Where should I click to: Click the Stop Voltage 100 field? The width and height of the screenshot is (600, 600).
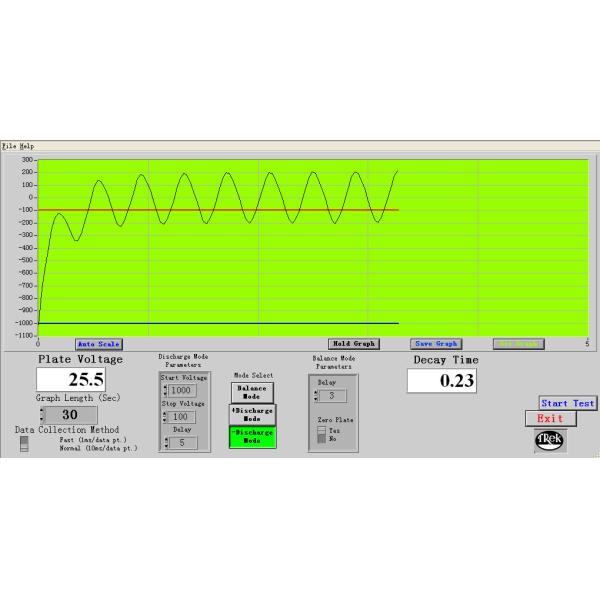pyautogui.click(x=181, y=417)
